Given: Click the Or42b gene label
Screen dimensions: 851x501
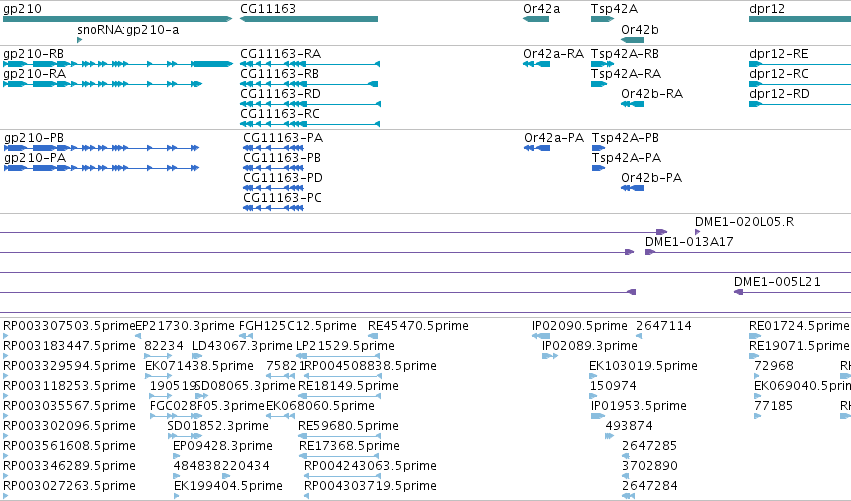Looking at the screenshot, I should 640,30.
